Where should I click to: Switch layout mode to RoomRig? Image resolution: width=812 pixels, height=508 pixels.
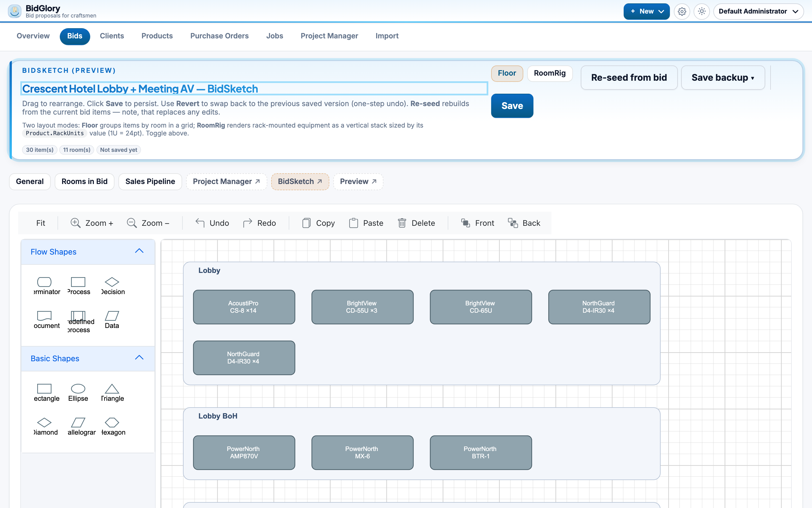(550, 73)
